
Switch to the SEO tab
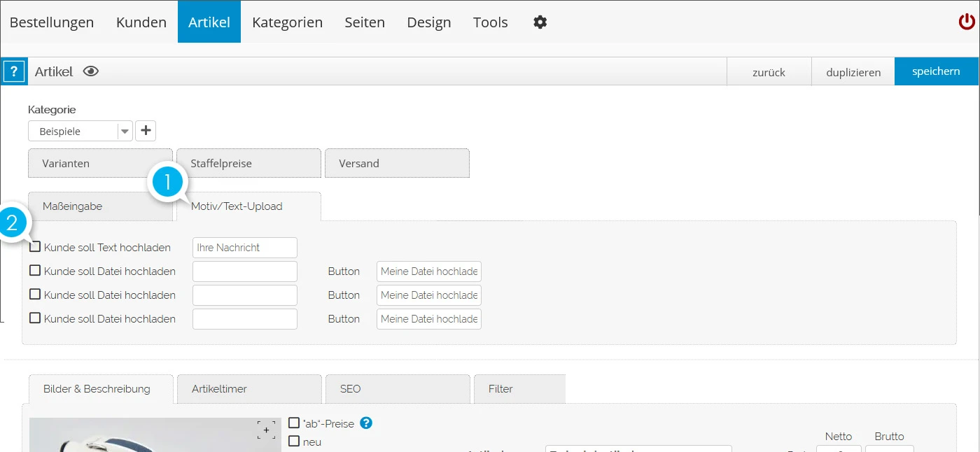(x=397, y=389)
